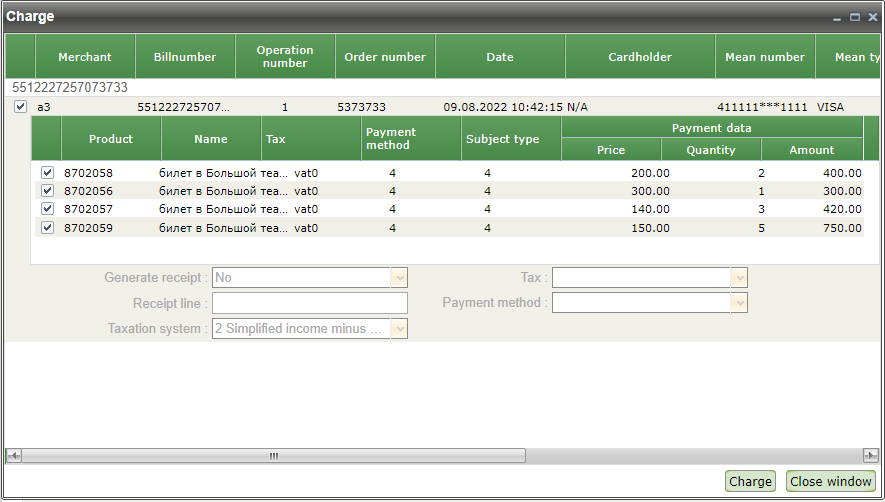Close the Charge dialog with X icon
885x502 pixels.
tap(871, 17)
